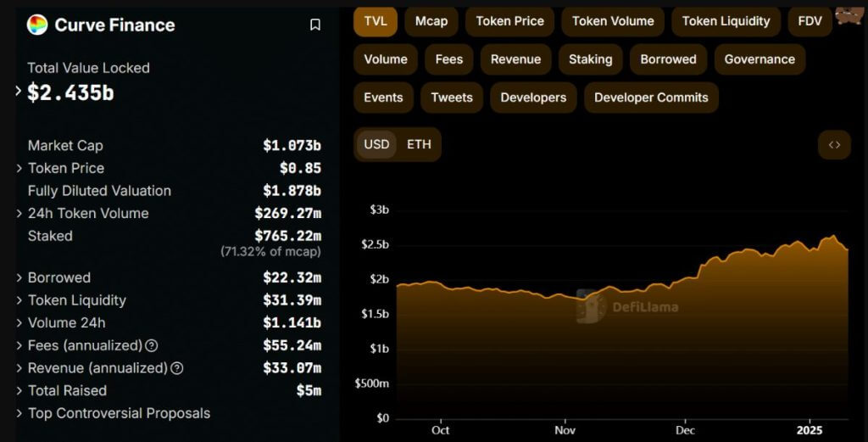Screen dimensions: 868x442
Task: Enable the Developers chart metric
Action: pyautogui.click(x=533, y=98)
